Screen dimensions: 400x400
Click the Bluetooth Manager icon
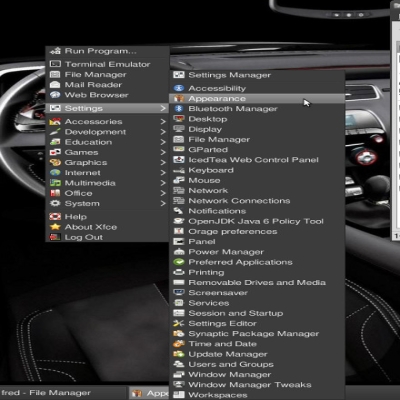[x=179, y=109]
